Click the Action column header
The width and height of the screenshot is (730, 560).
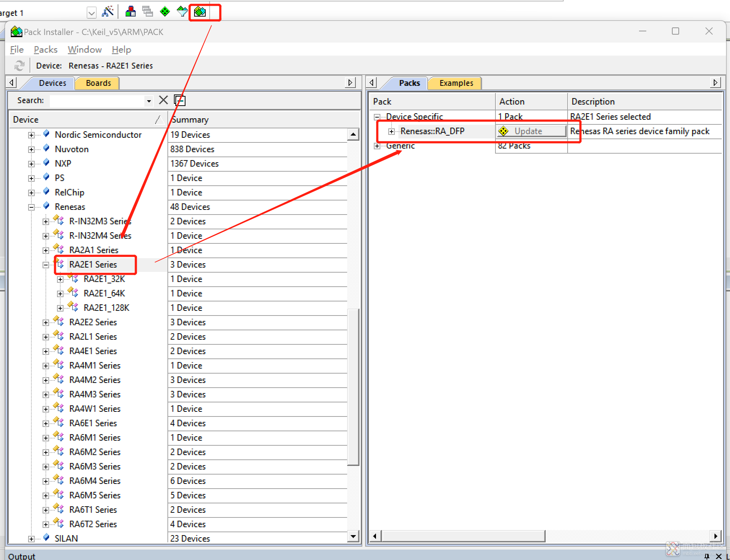pos(532,101)
